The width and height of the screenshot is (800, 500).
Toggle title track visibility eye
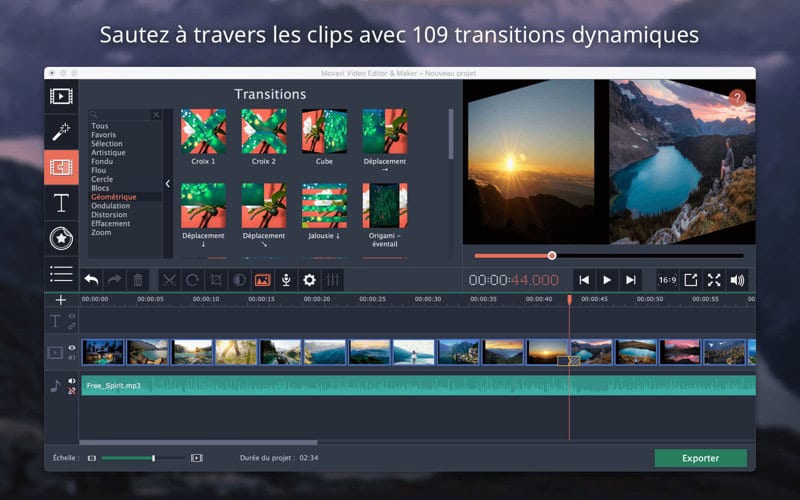click(x=72, y=316)
